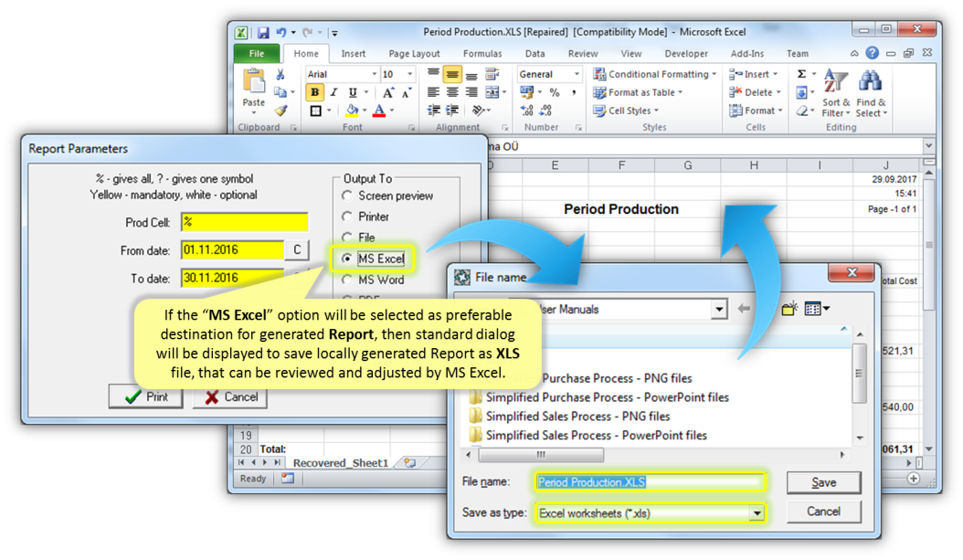Open the font name dropdown showing Arial

[374, 74]
